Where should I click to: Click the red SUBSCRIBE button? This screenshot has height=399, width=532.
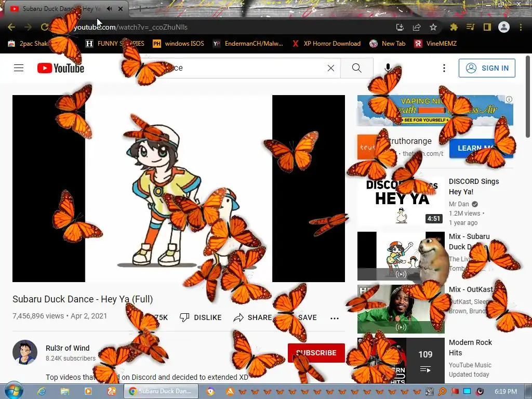(316, 353)
